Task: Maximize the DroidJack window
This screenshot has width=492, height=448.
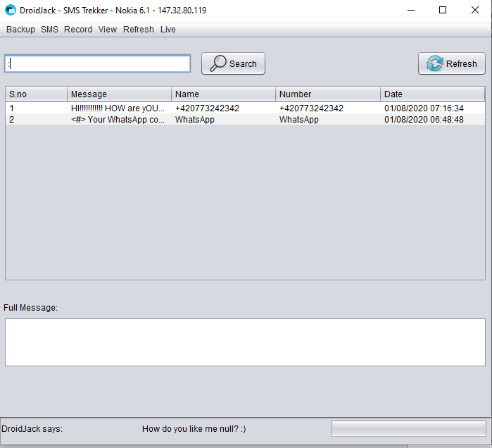Action: tap(443, 10)
